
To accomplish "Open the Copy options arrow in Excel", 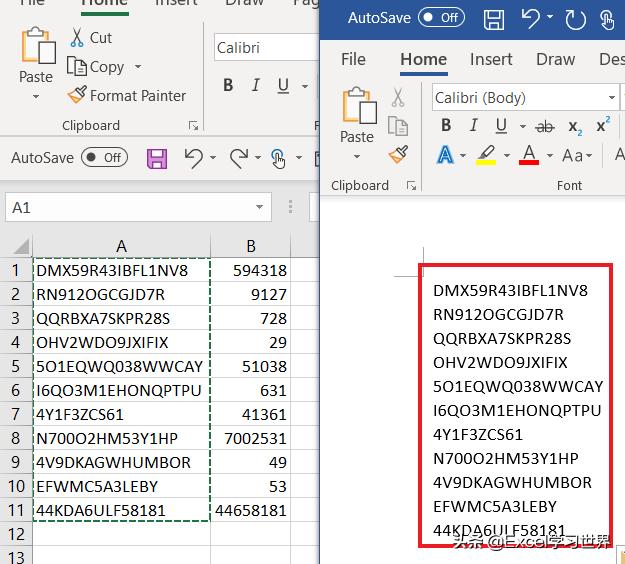I will [138, 66].
